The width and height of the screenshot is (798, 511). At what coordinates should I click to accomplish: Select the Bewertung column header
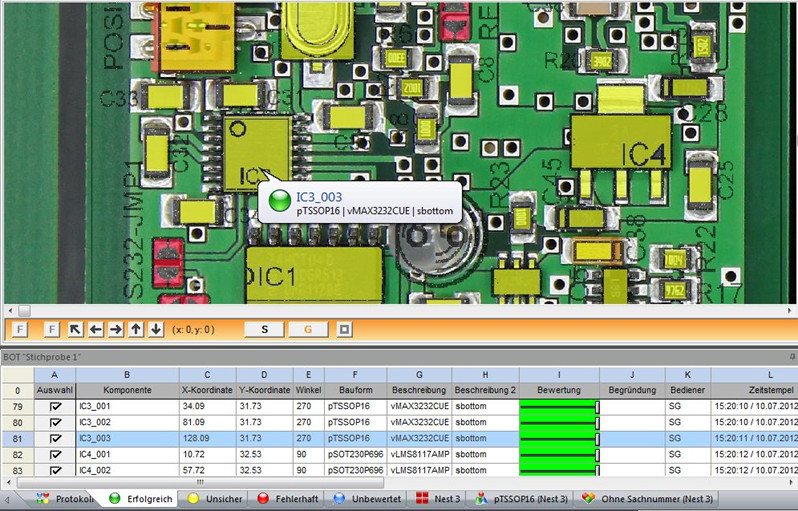559,390
